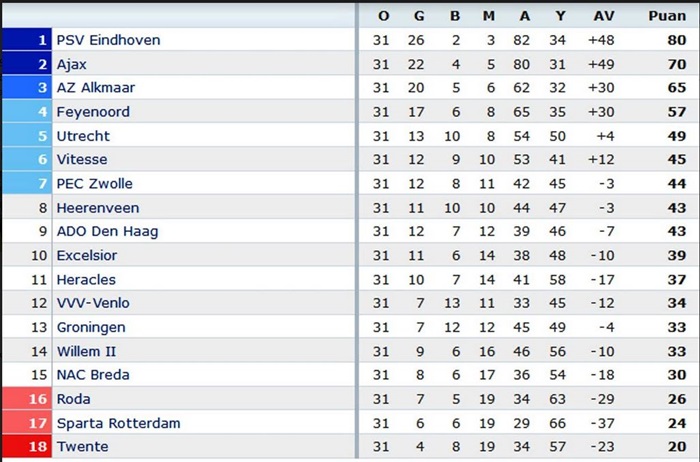Click the dark blue rank 1 cell
700x462 pixels.
pos(26,40)
